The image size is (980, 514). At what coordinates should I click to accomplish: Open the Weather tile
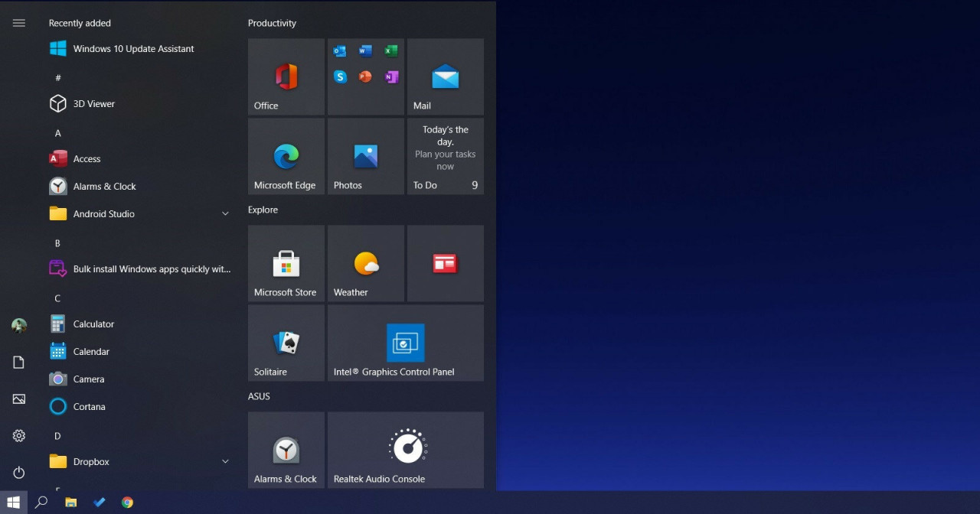(365, 264)
